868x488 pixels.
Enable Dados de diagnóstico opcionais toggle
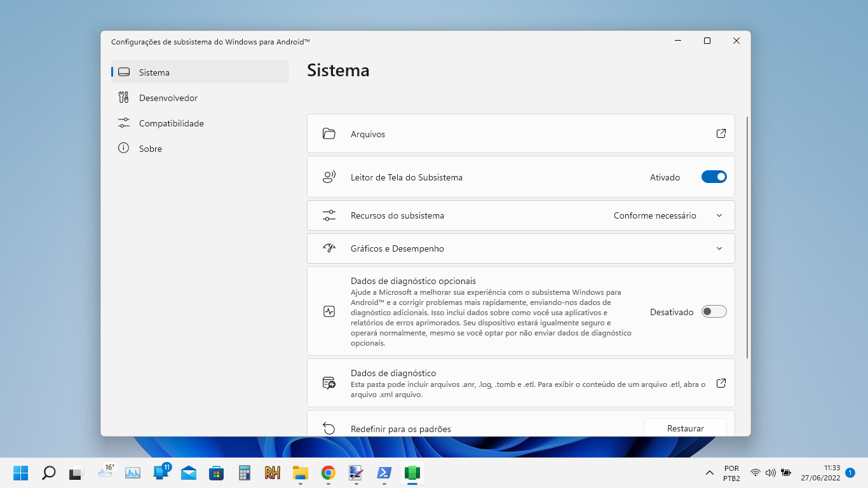[714, 311]
